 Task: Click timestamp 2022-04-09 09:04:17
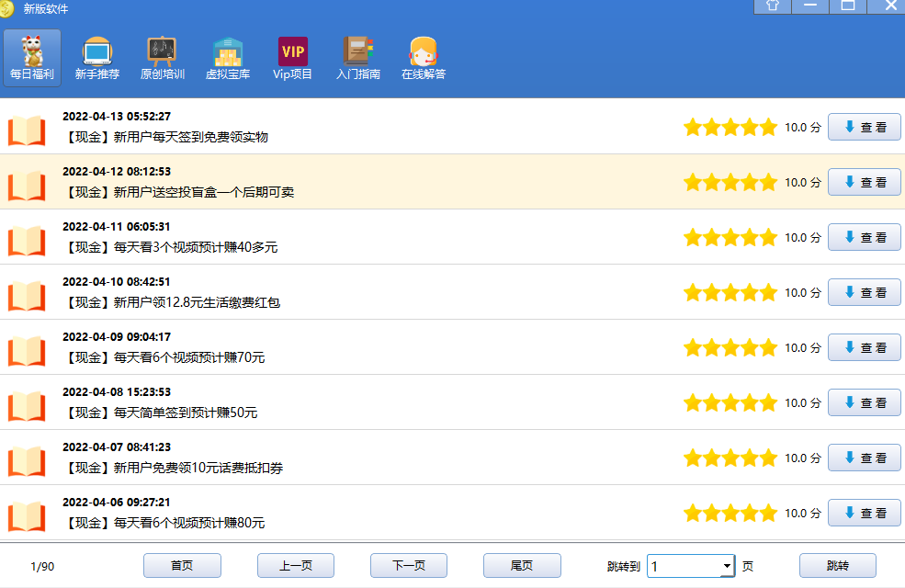click(117, 337)
